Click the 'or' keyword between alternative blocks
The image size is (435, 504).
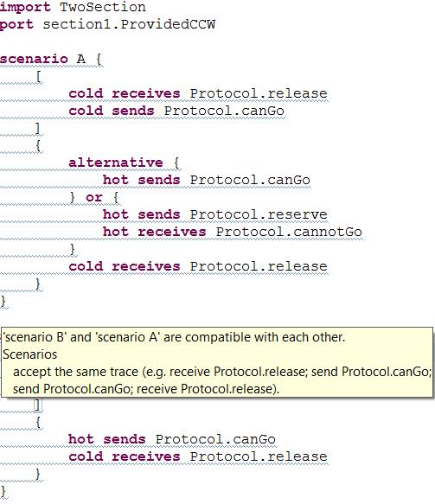pos(94,197)
